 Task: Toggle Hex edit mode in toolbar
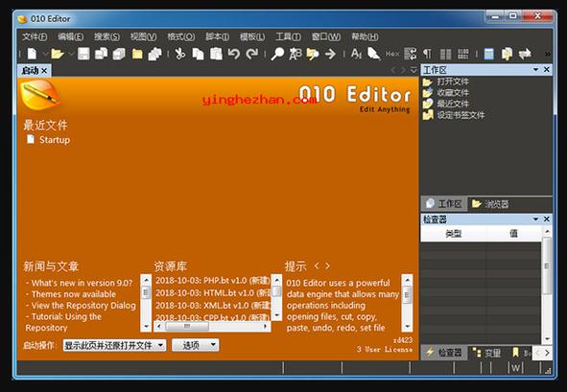[x=392, y=54]
